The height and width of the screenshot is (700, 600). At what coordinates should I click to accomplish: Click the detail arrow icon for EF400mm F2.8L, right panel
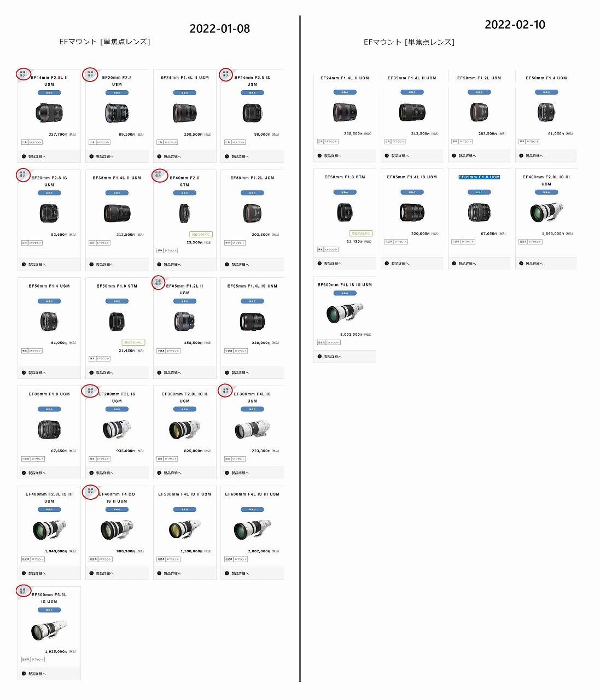(521, 263)
